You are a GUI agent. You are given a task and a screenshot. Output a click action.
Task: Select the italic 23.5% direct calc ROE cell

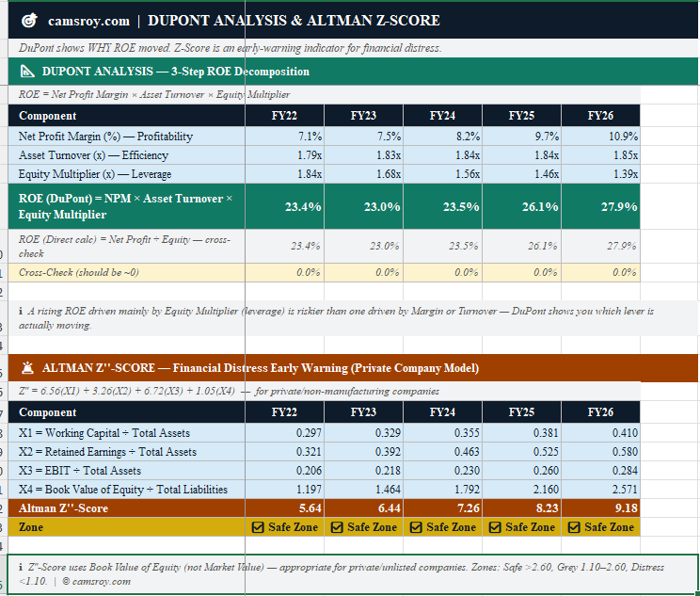pos(442,246)
